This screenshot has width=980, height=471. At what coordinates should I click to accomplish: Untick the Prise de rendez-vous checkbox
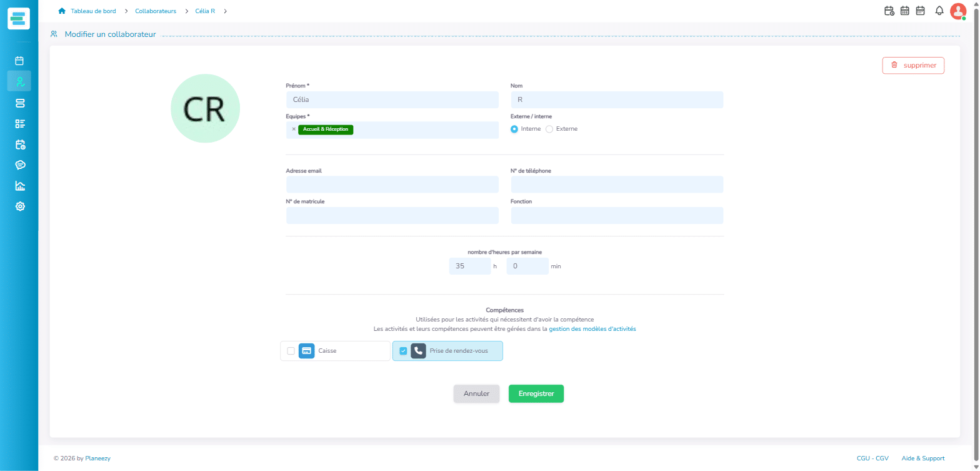pos(403,351)
